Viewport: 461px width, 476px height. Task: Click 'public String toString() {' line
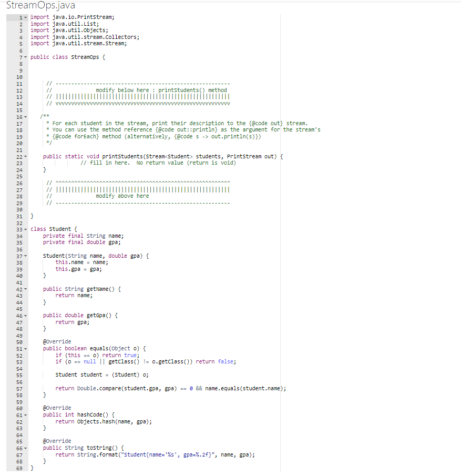tap(84, 448)
